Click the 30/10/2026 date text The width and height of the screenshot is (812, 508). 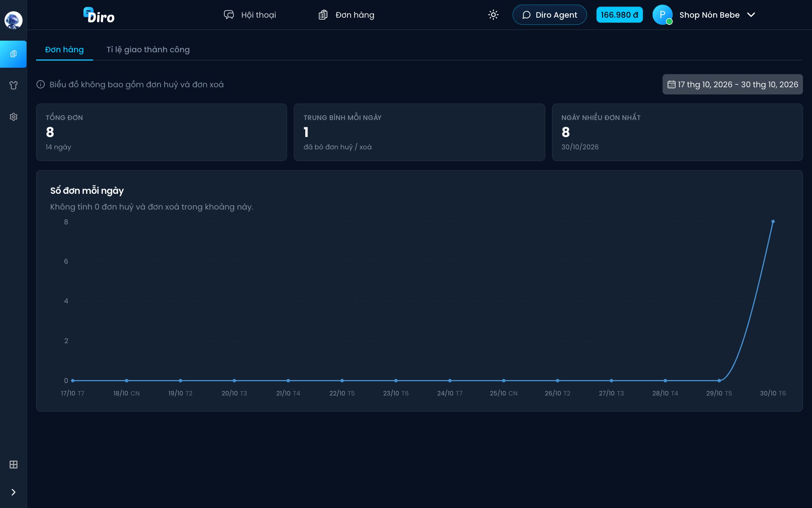tap(580, 147)
